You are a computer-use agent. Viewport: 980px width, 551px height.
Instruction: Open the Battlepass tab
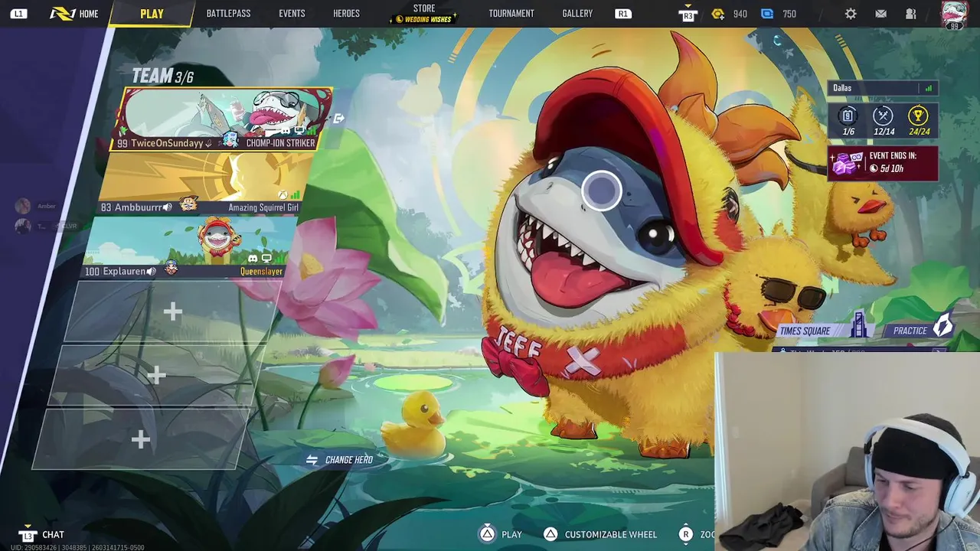tap(228, 14)
